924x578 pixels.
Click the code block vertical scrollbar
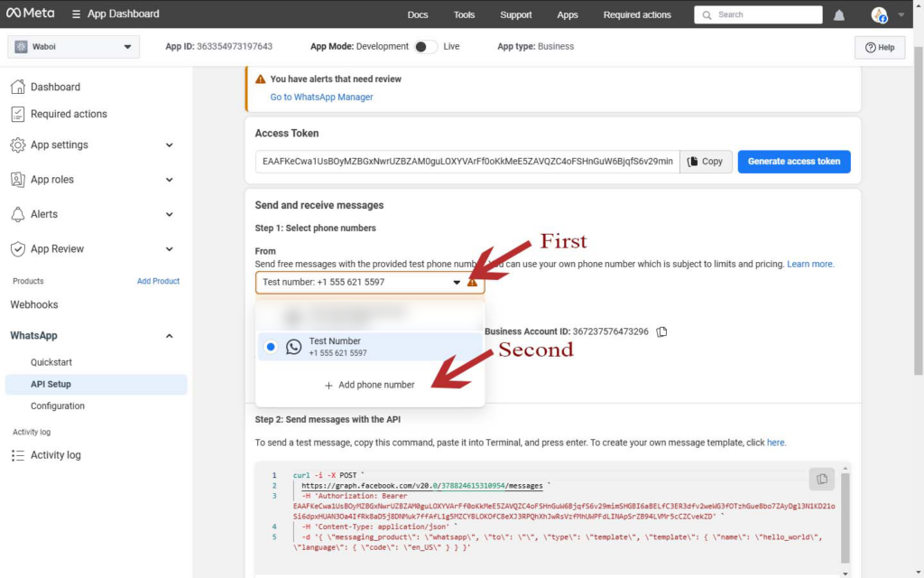tap(845, 517)
